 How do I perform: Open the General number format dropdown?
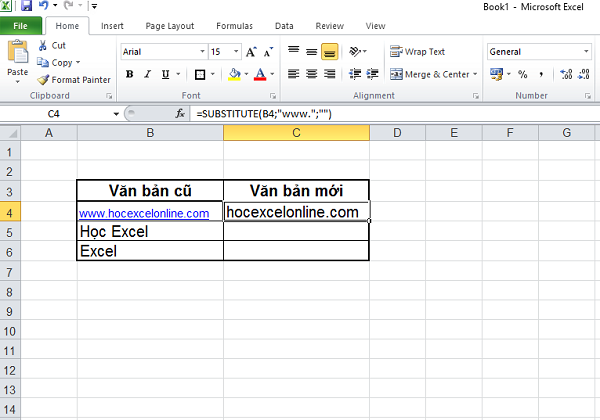pos(586,52)
